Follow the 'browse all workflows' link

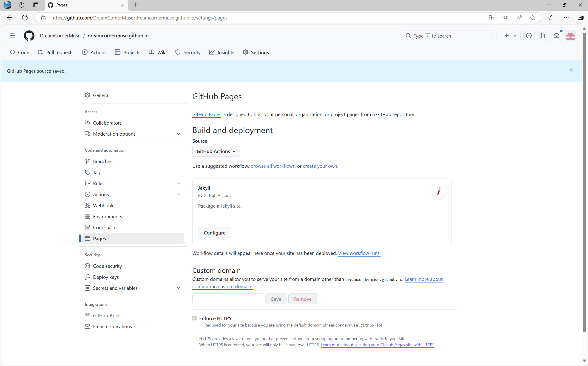(273, 166)
